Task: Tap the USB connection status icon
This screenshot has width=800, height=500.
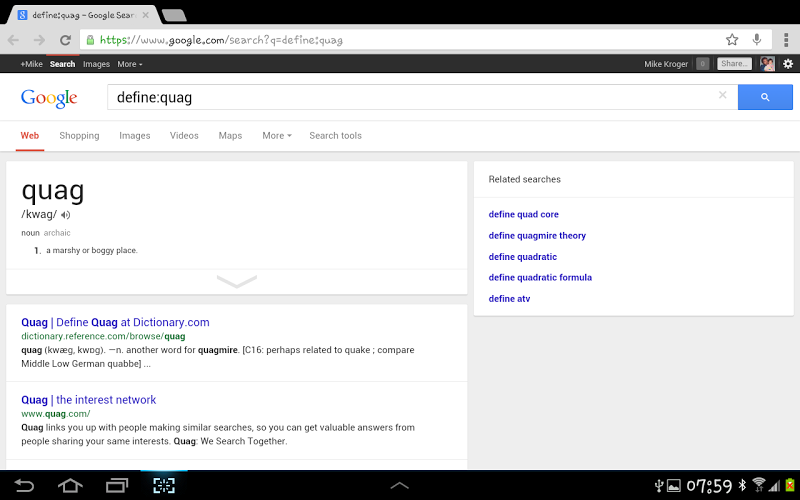Action: click(x=659, y=485)
